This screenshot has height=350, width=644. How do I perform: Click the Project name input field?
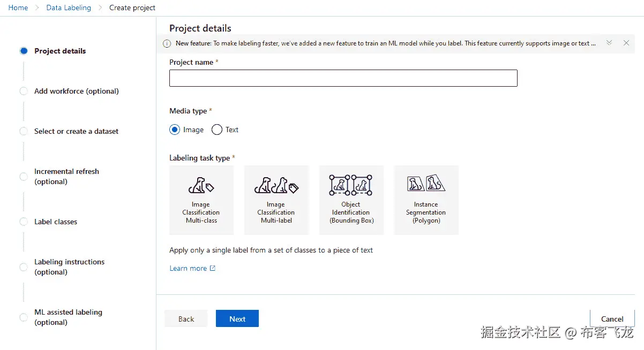[x=343, y=78]
